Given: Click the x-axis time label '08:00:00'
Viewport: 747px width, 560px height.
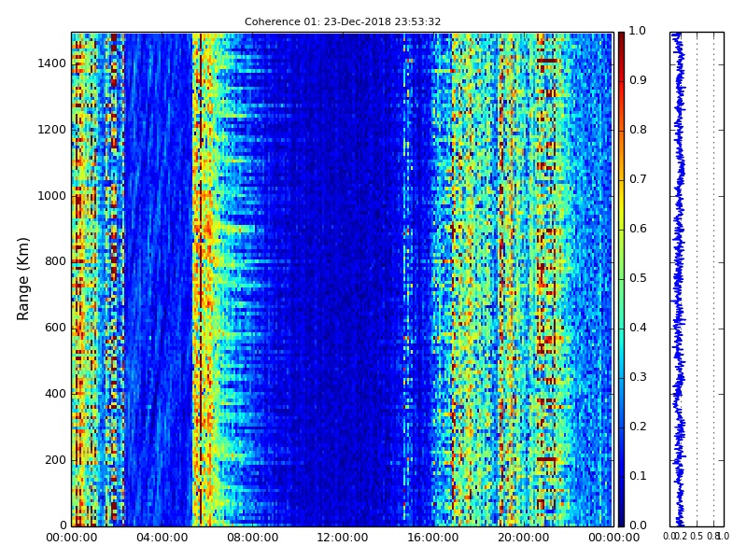Looking at the screenshot, I should click(x=252, y=538).
